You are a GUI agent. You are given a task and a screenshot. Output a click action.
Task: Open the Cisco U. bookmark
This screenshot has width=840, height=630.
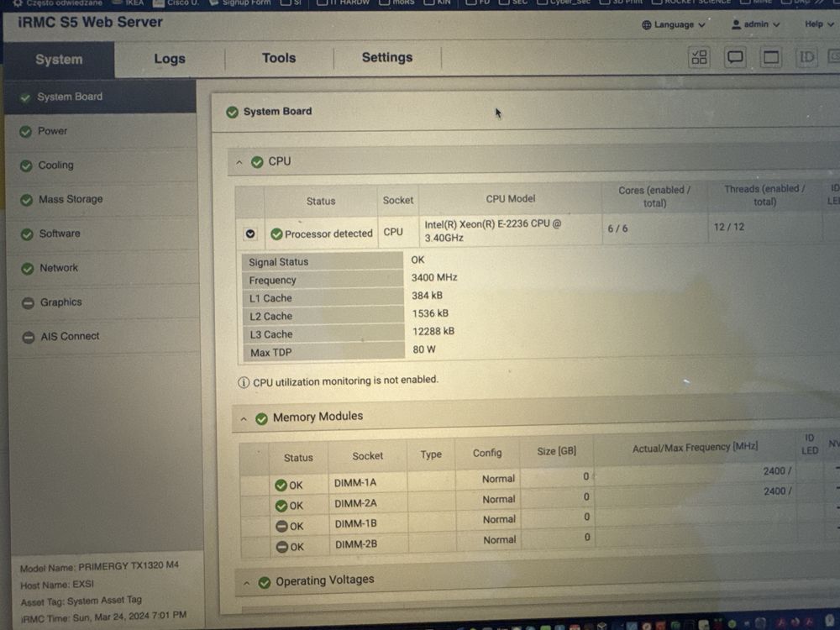click(176, 3)
